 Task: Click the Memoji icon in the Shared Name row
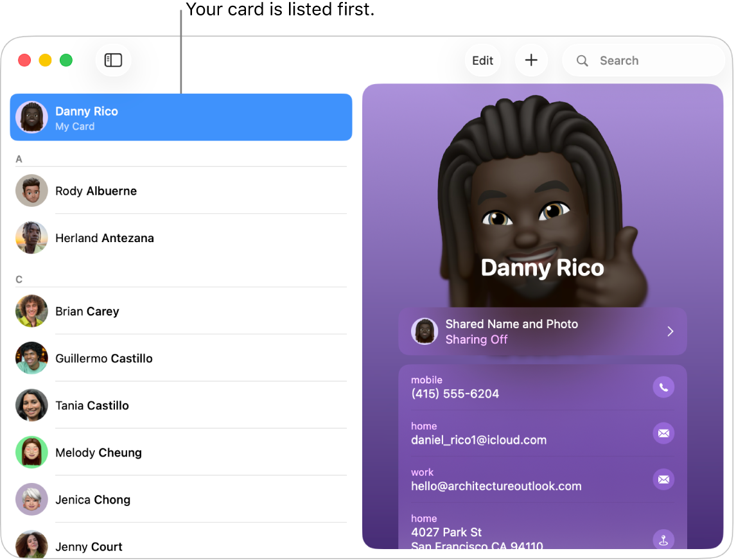point(425,331)
